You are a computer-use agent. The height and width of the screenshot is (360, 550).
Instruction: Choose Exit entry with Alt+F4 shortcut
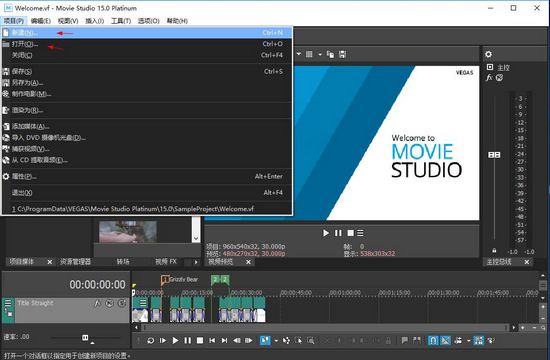coord(147,192)
